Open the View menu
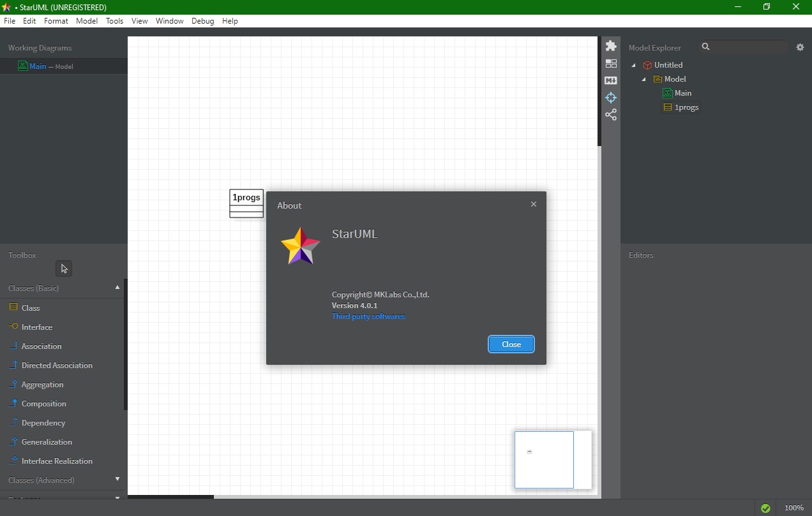This screenshot has width=812, height=516. [140, 20]
